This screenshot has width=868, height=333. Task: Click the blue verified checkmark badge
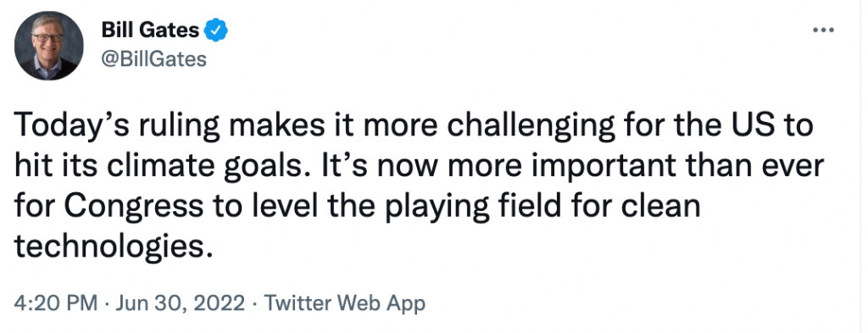(216, 31)
